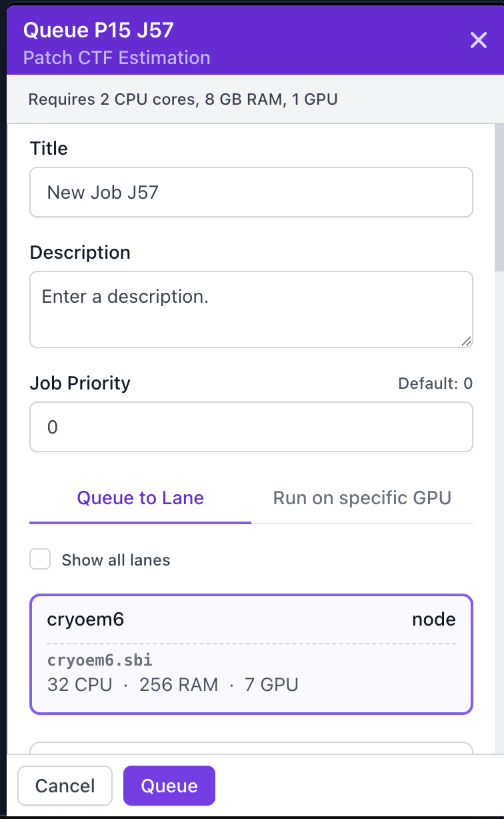Click the dialog's vertical scrollbar thumb
This screenshot has height=819, width=504.
(499, 200)
